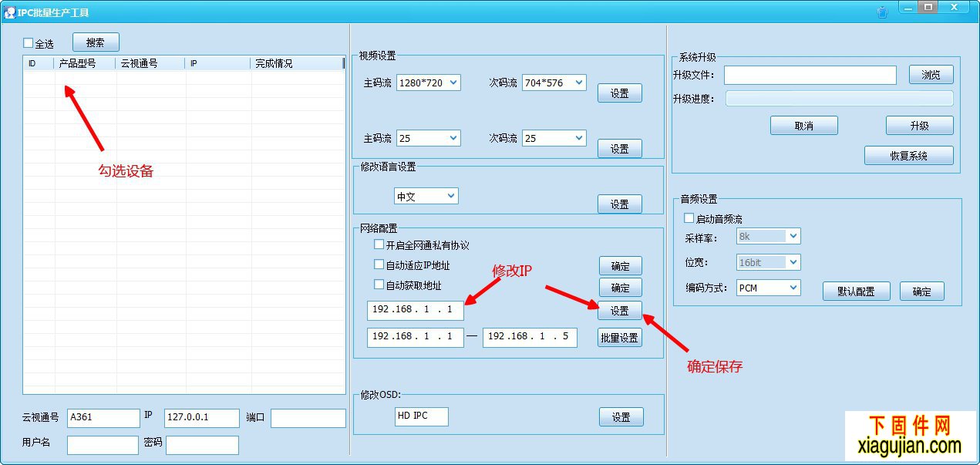
Task: Click the 浏览 button for upgrade file
Action: (x=931, y=75)
